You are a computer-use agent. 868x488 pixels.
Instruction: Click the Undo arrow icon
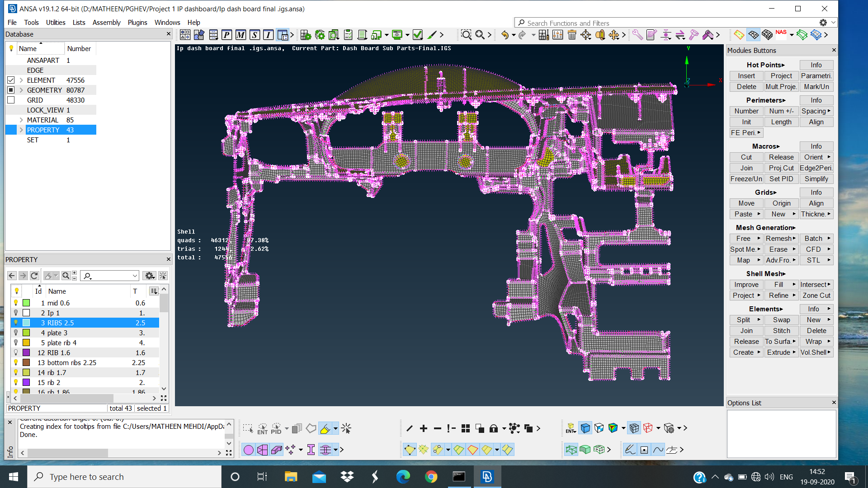click(x=505, y=35)
